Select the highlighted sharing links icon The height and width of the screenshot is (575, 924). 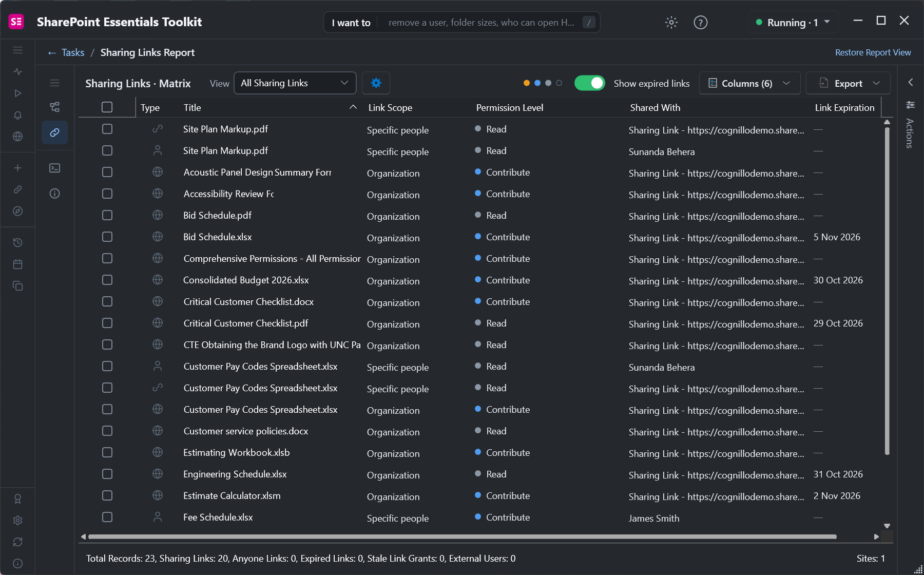(x=54, y=133)
